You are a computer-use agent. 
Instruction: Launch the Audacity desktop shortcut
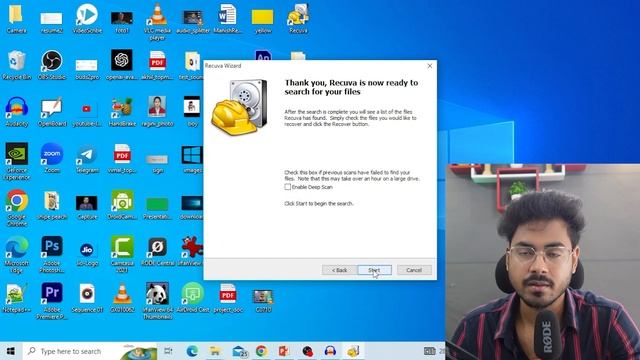(16, 112)
